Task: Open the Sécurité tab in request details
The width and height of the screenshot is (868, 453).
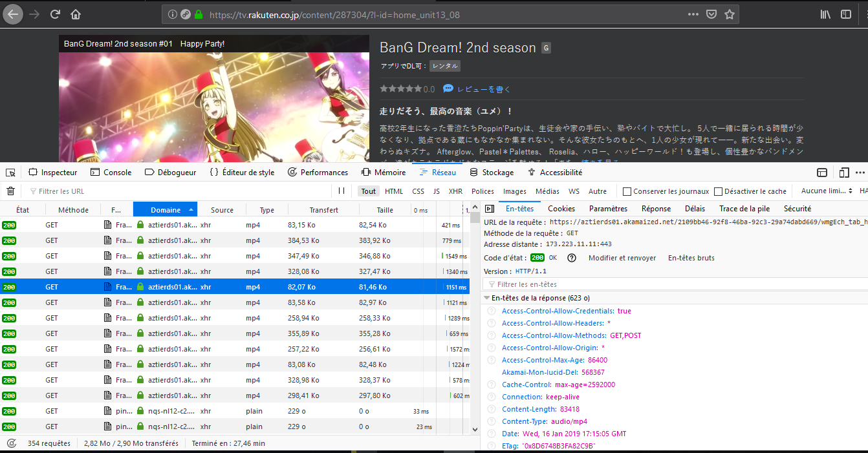Action: (x=797, y=209)
